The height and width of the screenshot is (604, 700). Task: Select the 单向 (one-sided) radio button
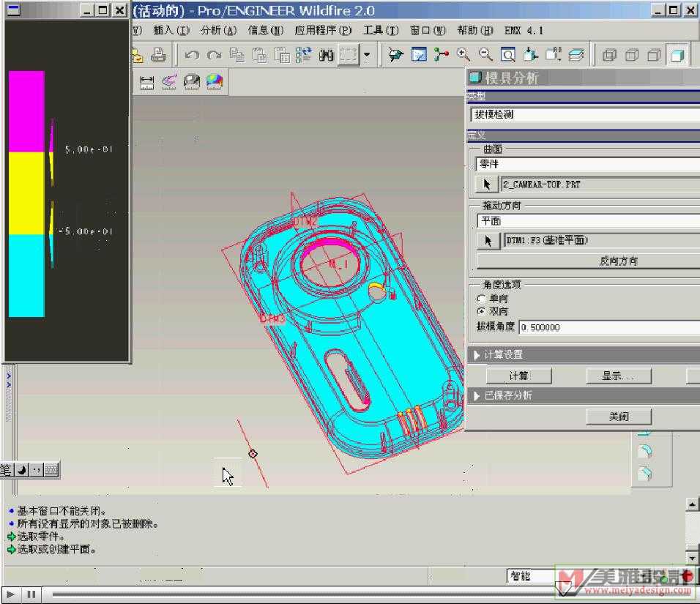click(481, 299)
